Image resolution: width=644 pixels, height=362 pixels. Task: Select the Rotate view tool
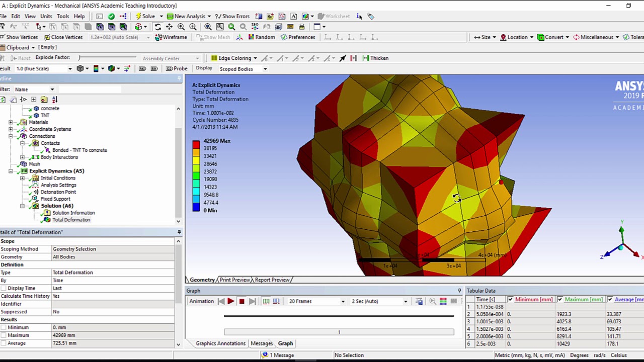157,27
